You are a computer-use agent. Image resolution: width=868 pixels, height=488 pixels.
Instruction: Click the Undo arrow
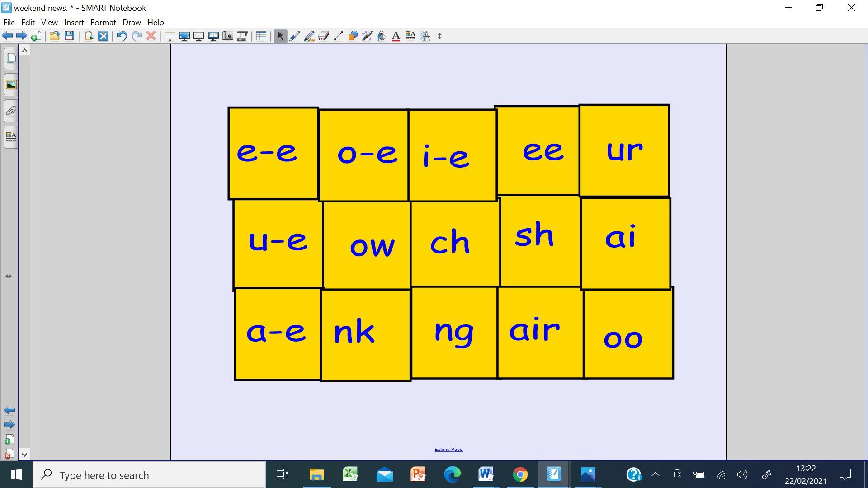pyautogui.click(x=122, y=36)
